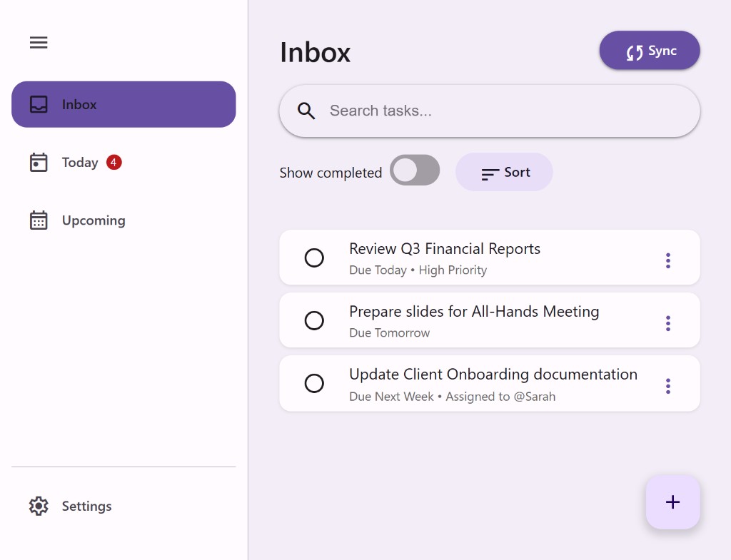Open the Sort options
The image size is (731, 560).
point(504,173)
